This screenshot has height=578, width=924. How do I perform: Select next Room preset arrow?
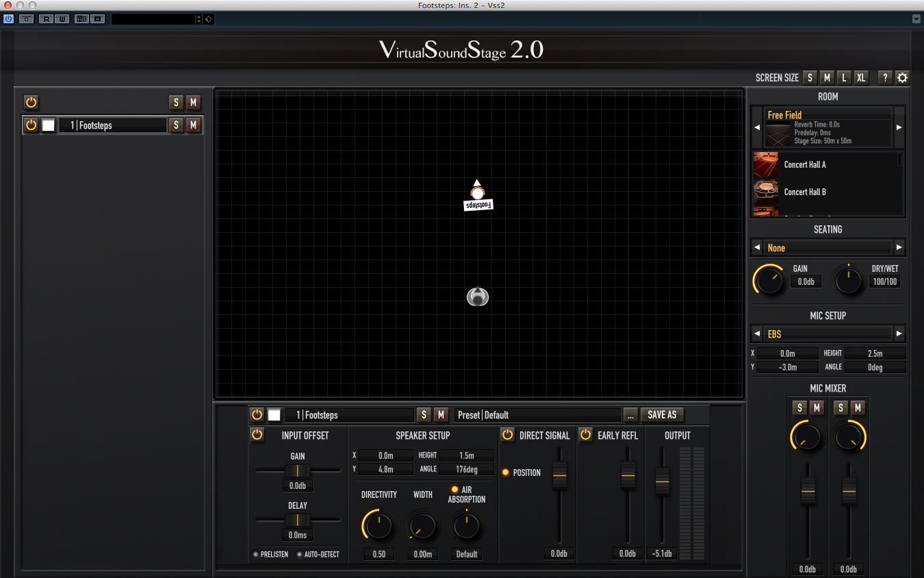click(x=899, y=127)
